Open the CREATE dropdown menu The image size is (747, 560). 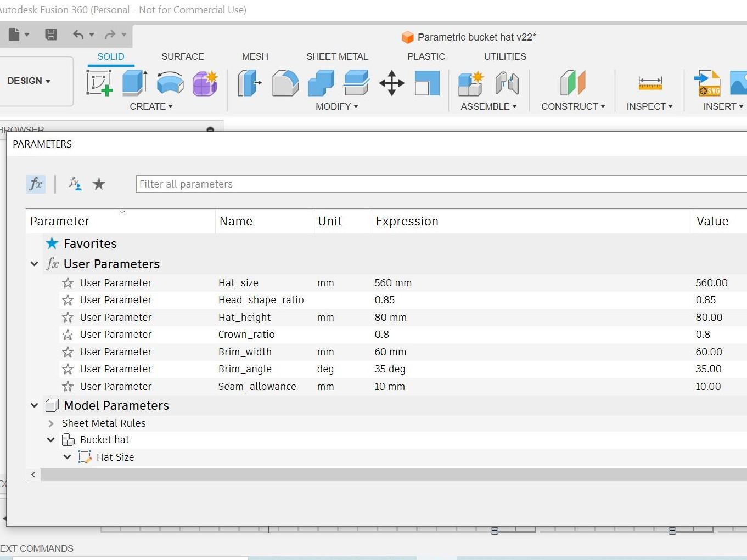[151, 106]
